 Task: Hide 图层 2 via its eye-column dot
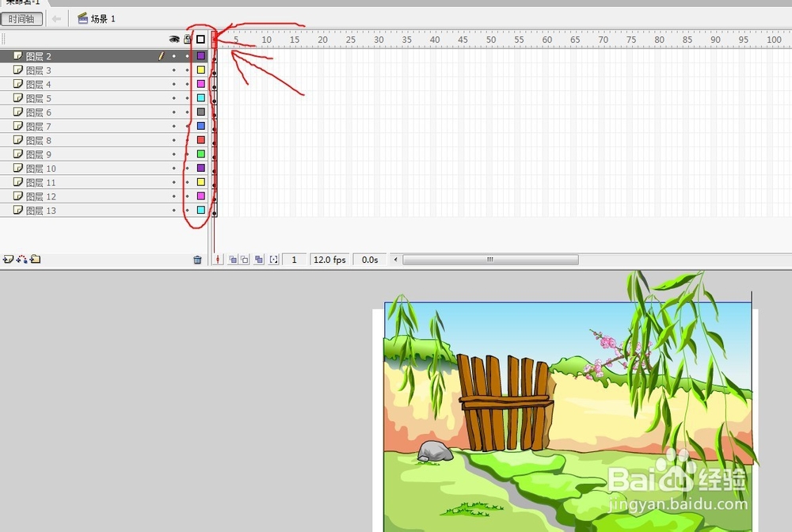click(x=174, y=56)
